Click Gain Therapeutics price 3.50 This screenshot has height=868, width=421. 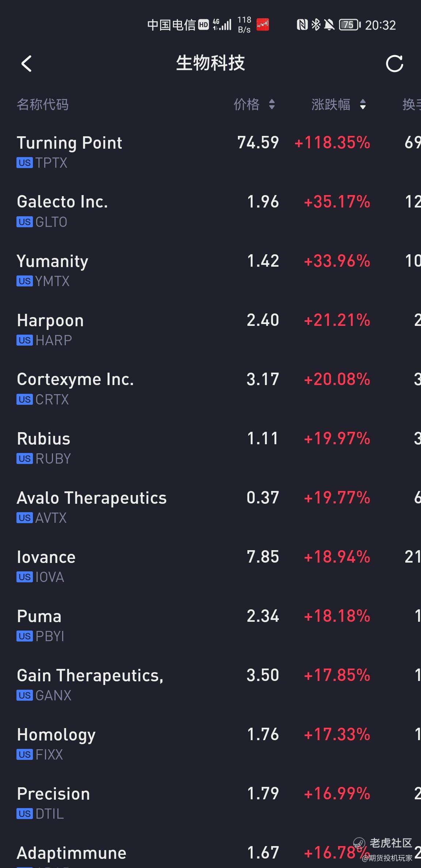[263, 675]
